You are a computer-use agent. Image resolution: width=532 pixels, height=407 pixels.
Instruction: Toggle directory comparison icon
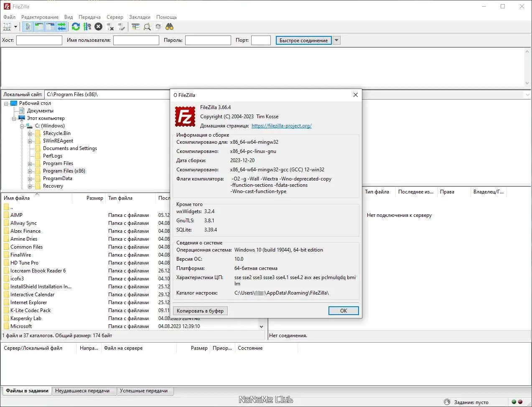point(147,27)
